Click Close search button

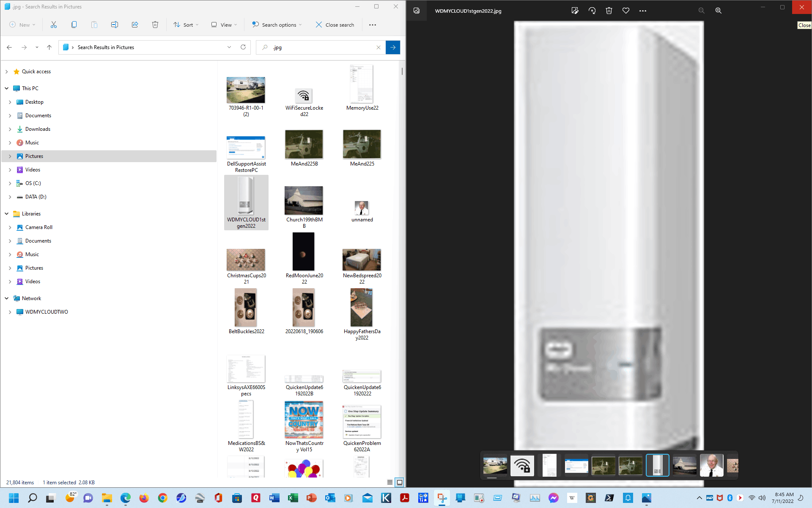pos(335,25)
